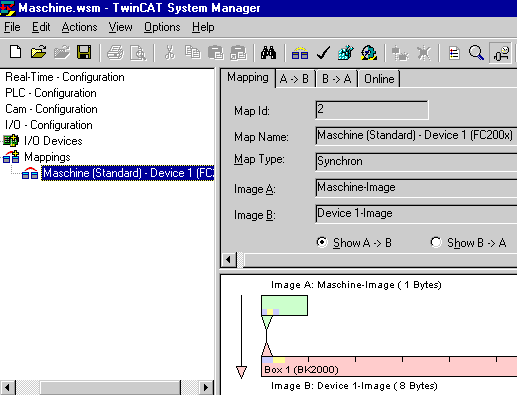Click tree panel scrollbar left arrow
This screenshot has width=517, height=395.
[8, 388]
